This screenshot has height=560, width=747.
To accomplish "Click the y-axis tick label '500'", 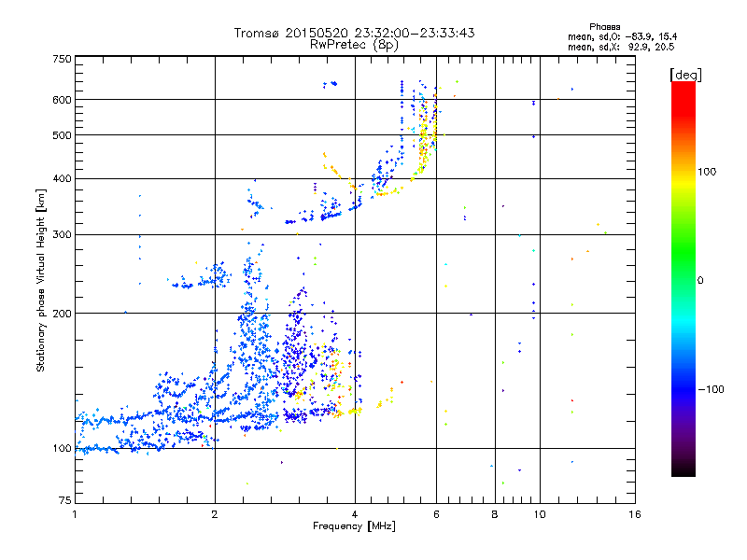I will pyautogui.click(x=62, y=135).
